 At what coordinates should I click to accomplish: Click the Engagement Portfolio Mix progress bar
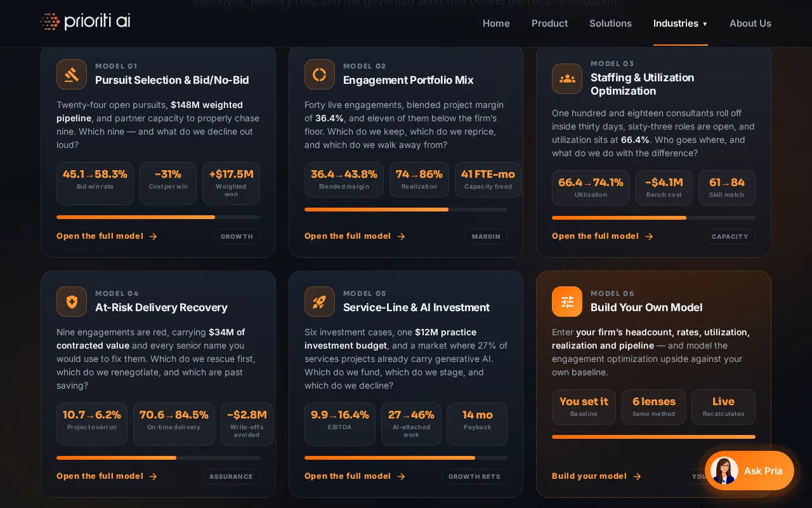click(406, 210)
